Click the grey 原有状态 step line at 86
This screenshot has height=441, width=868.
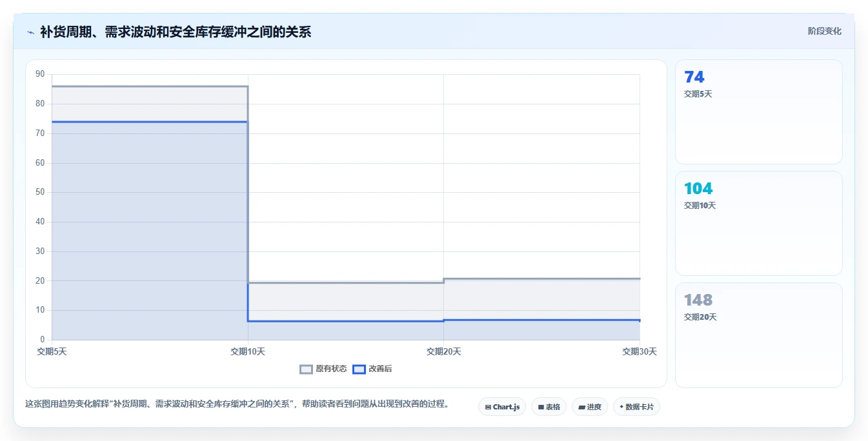pos(150,86)
